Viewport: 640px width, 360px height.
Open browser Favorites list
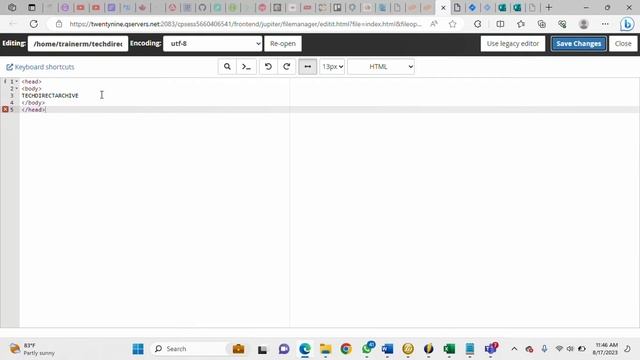pyautogui.click(x=521, y=24)
